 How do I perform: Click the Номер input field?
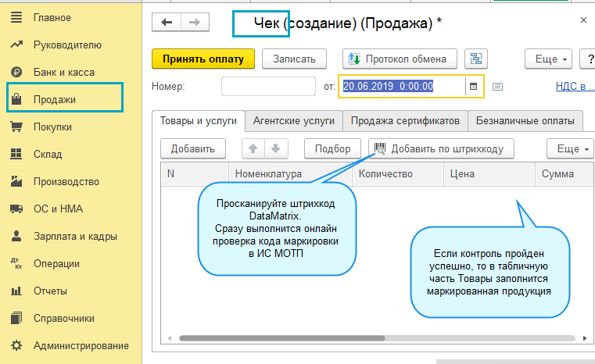click(x=268, y=86)
